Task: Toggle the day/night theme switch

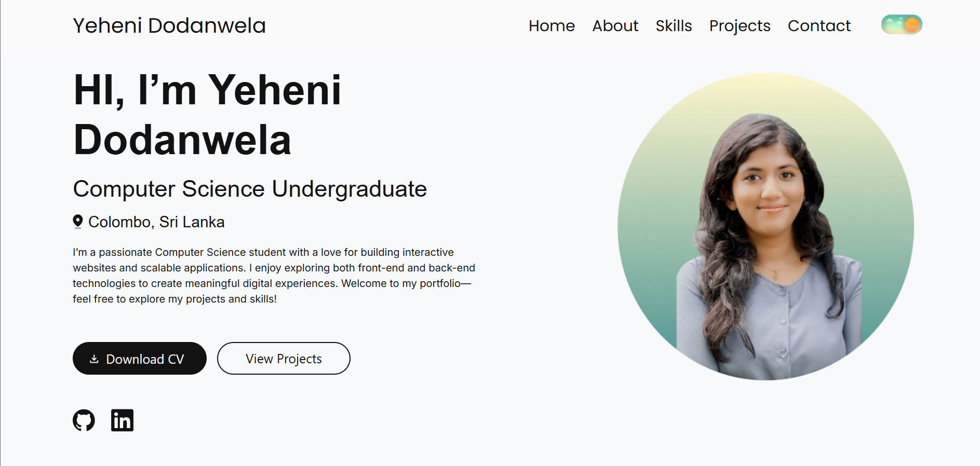Action: (x=901, y=24)
